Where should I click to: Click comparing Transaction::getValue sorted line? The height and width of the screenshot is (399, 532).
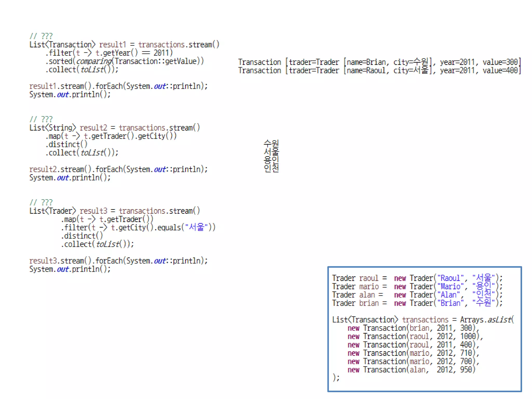click(125, 61)
